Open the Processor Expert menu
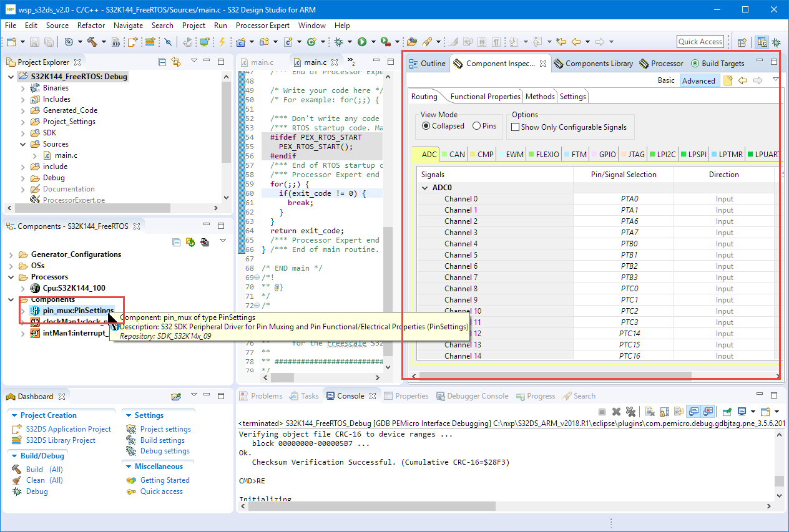This screenshot has width=789, height=532. point(262,26)
